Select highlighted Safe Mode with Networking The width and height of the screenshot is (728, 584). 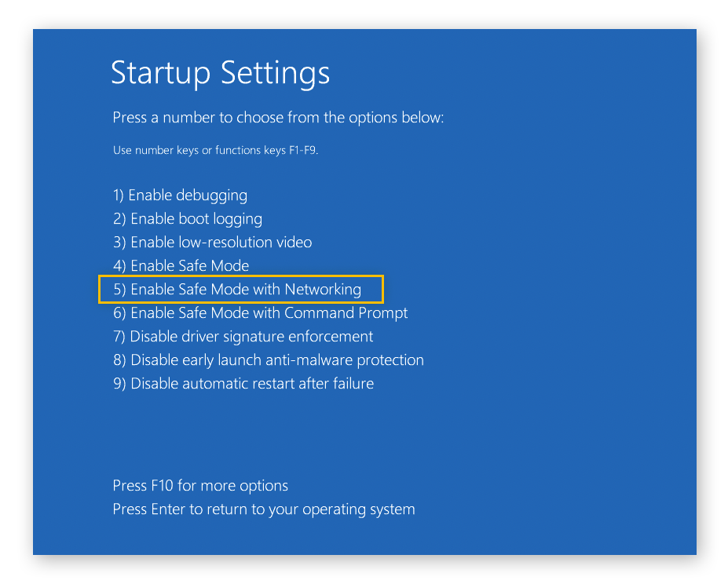[x=237, y=290]
